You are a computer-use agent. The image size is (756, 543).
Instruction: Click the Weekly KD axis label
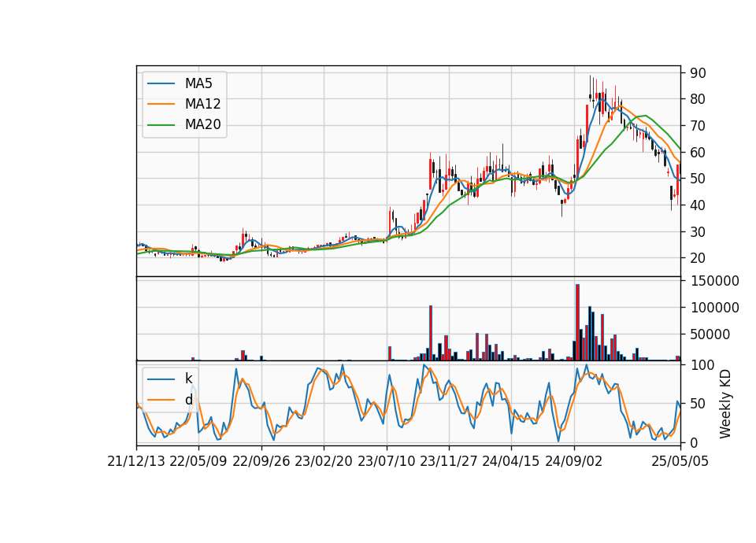pos(725,404)
